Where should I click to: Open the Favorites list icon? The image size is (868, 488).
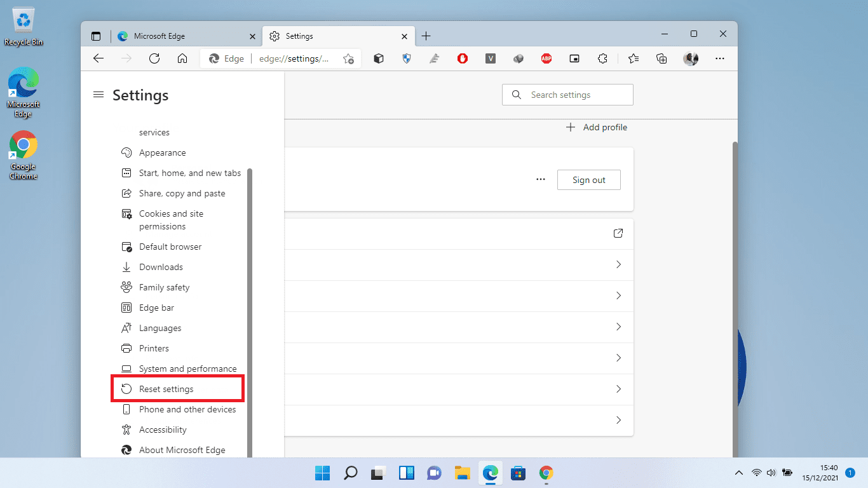634,58
